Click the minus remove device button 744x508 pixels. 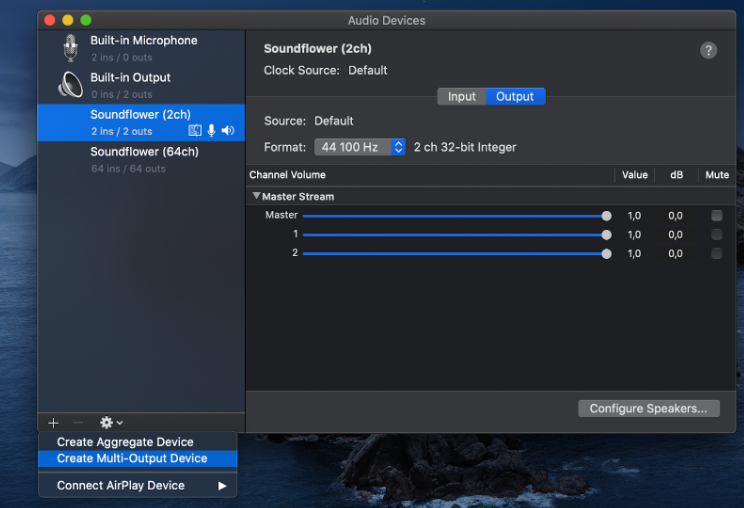pos(78,423)
